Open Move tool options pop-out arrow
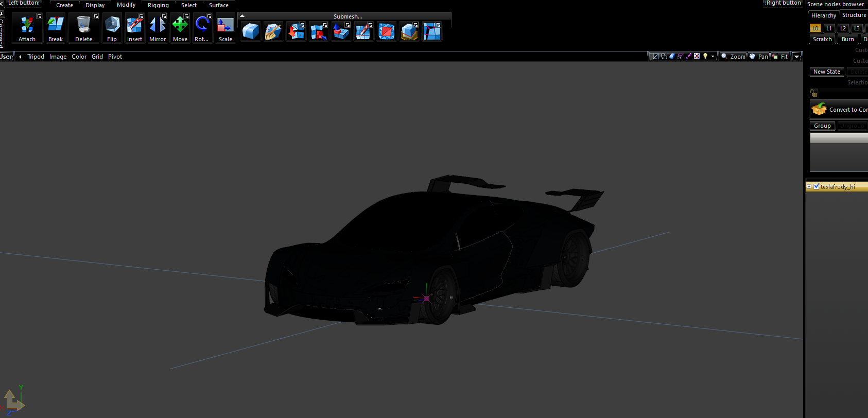868x418 pixels. [x=186, y=16]
